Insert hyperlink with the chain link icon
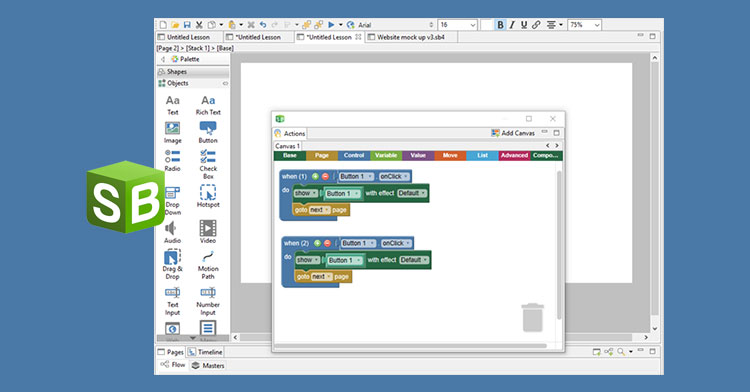 pyautogui.click(x=536, y=25)
